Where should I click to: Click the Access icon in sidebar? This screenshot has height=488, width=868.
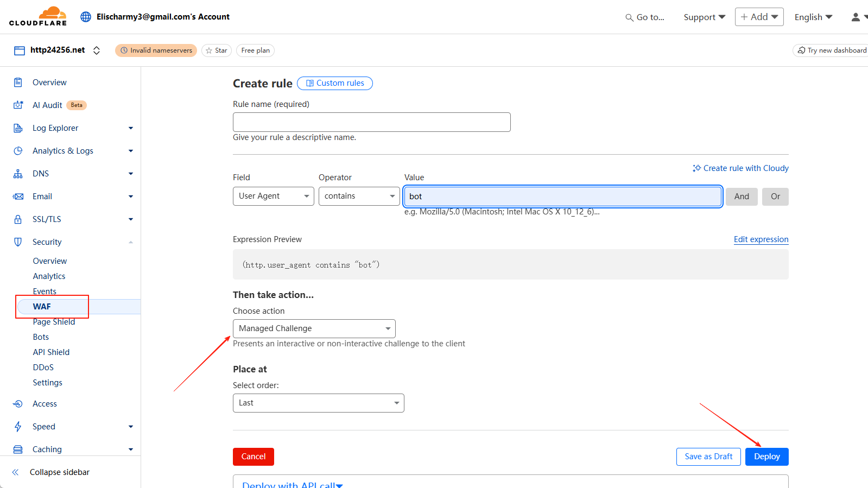[18, 404]
